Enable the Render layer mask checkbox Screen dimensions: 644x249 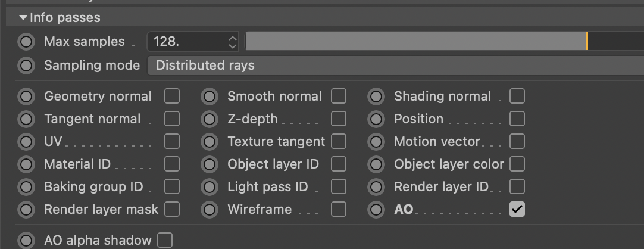pos(172,210)
